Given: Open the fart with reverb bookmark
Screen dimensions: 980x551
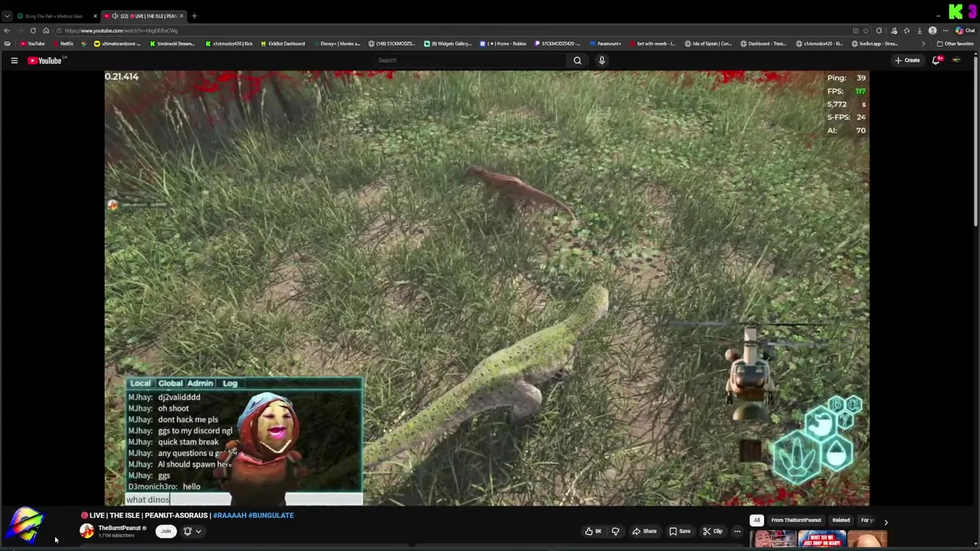Looking at the screenshot, I should pyautogui.click(x=652, y=44).
